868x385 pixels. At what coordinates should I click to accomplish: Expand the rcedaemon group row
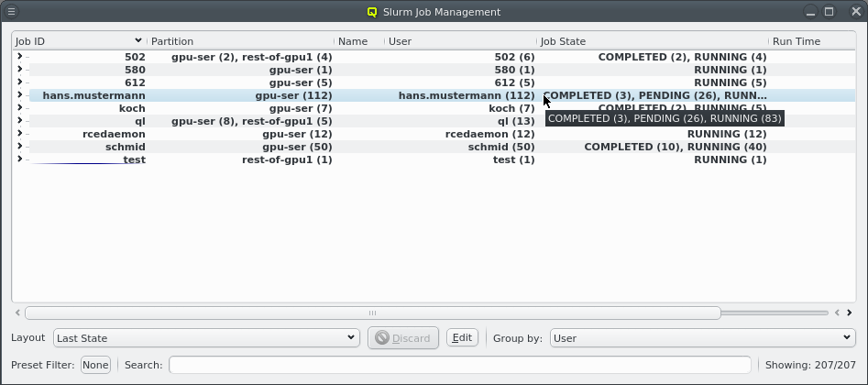[20, 134]
